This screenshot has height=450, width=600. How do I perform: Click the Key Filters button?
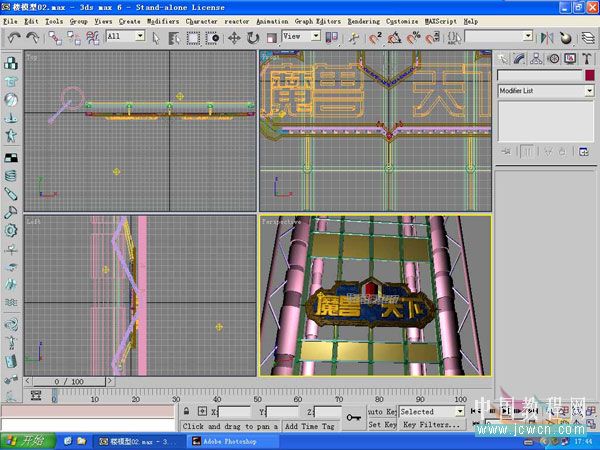431,425
